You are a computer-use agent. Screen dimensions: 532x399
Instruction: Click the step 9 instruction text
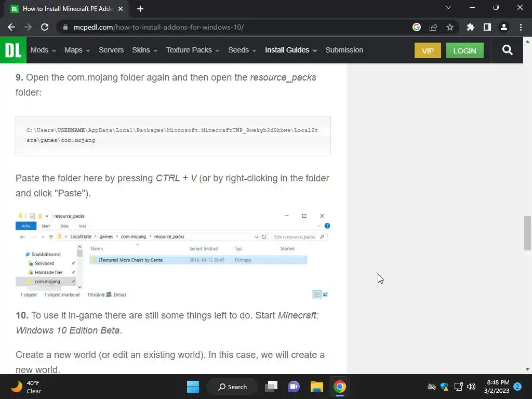click(166, 85)
